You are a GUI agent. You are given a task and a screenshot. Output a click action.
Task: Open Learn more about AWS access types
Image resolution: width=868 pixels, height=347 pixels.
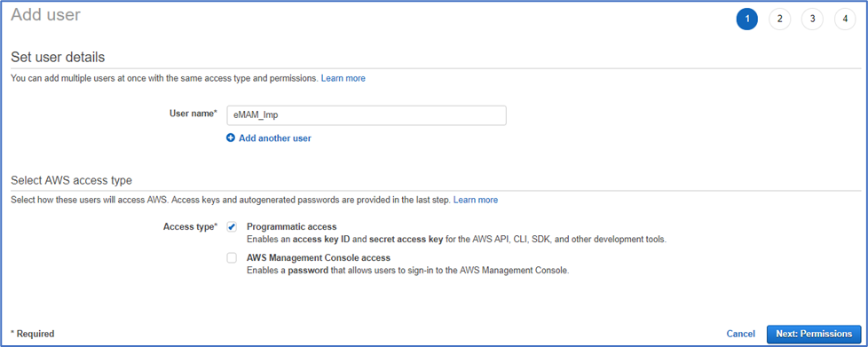[x=476, y=200]
